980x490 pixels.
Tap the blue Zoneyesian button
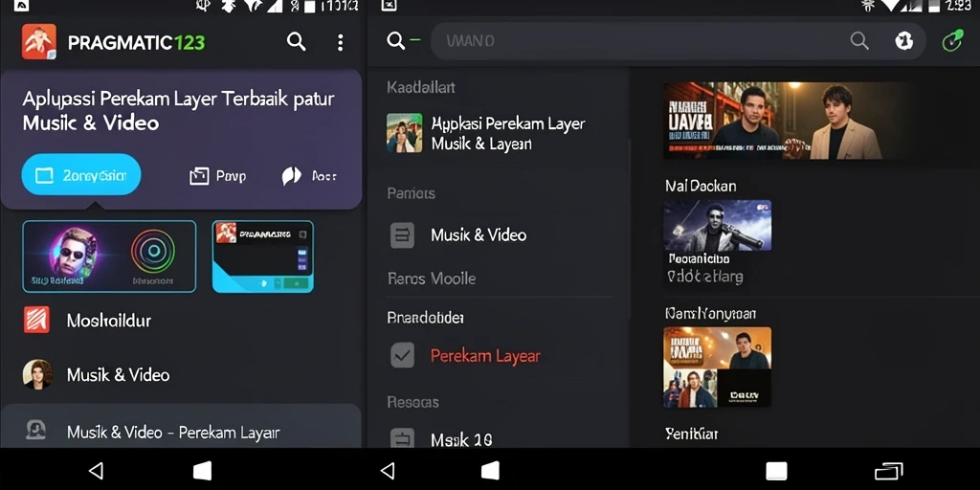[81, 174]
